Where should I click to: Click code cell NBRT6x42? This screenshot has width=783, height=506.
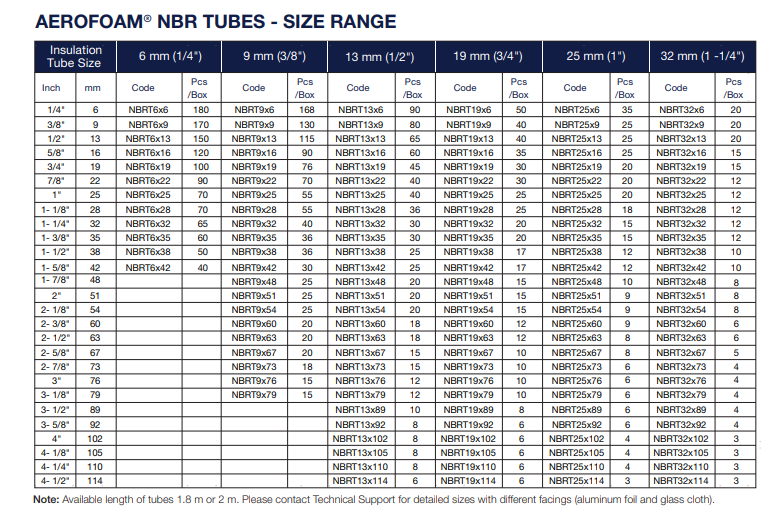148,268
